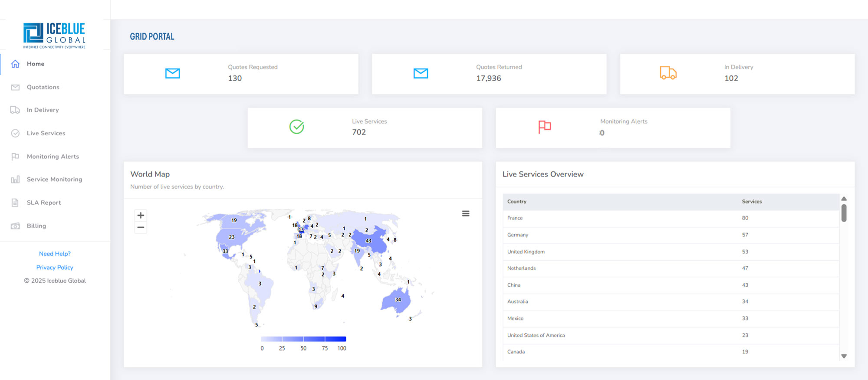Open the world map hamburger menu
Screen dimensions: 868x380
(466, 213)
